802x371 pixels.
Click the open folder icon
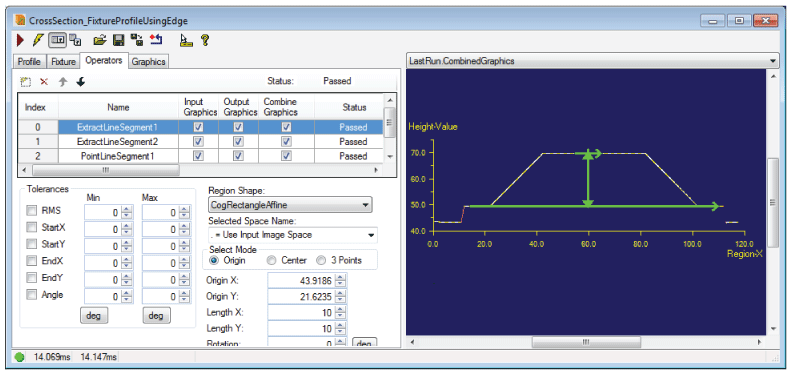pos(100,39)
